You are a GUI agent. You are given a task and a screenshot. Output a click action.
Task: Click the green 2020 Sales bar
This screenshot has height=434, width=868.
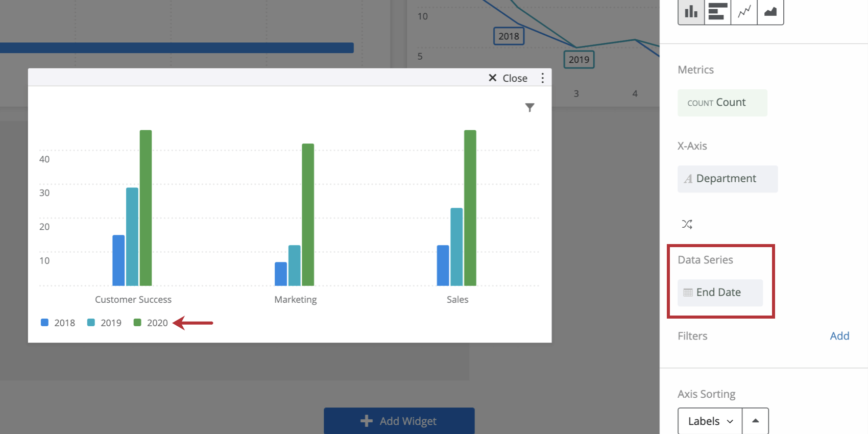tap(470, 208)
